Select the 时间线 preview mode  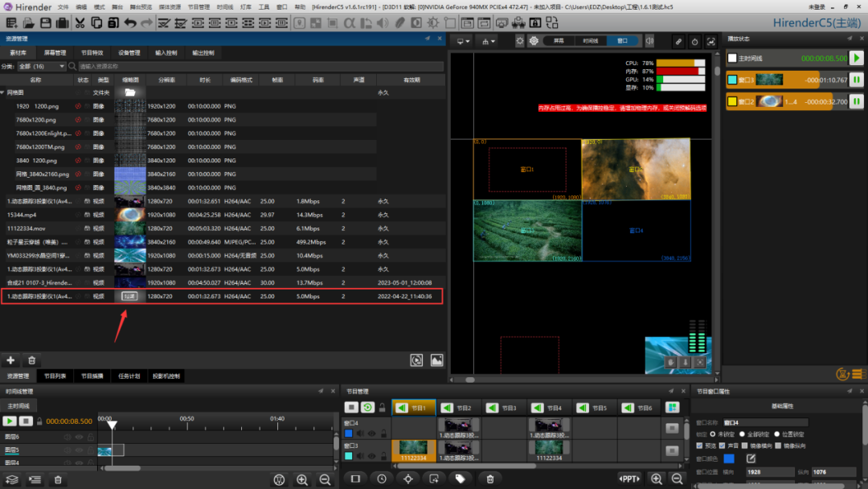[590, 41]
